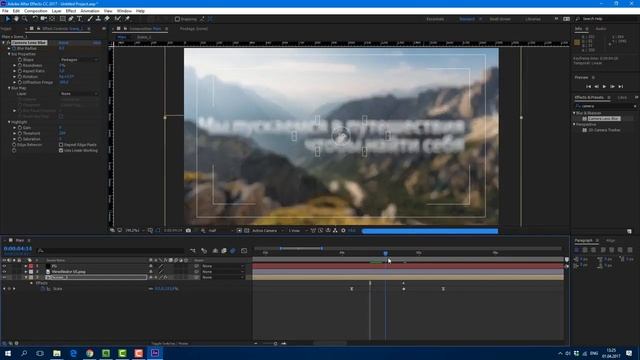Click the Info panel color swatch
The height and width of the screenshot is (360, 640).
(x=577, y=42)
